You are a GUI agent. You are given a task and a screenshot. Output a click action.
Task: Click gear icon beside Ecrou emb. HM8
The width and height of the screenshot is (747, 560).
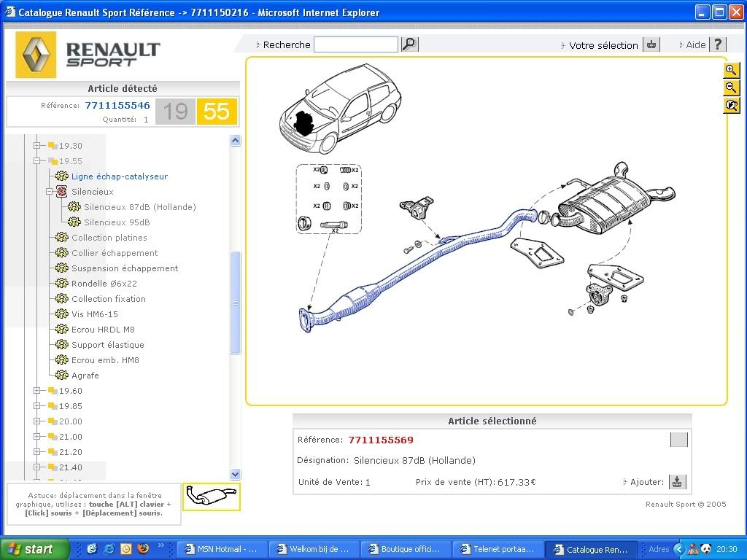[x=61, y=359]
